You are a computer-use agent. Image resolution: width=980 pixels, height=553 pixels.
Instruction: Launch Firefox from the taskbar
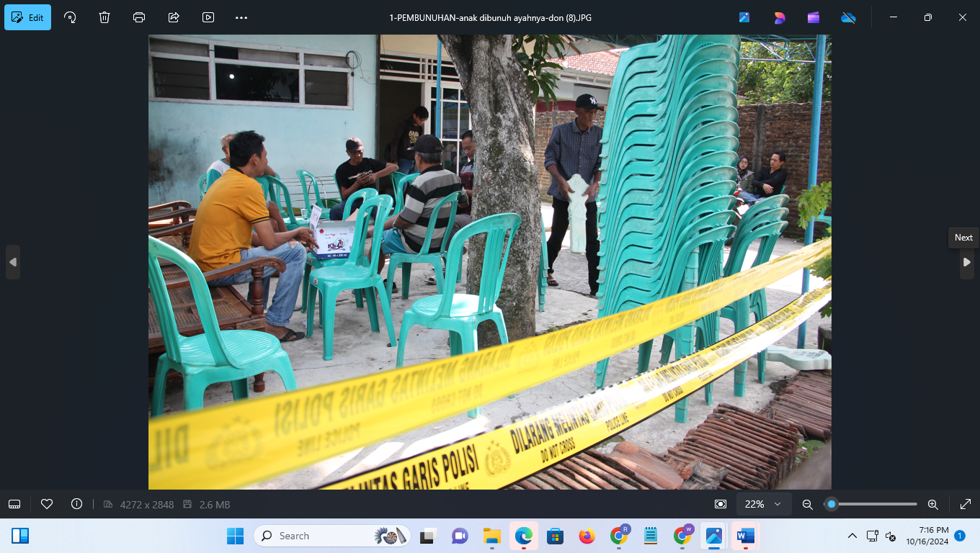[x=587, y=536]
